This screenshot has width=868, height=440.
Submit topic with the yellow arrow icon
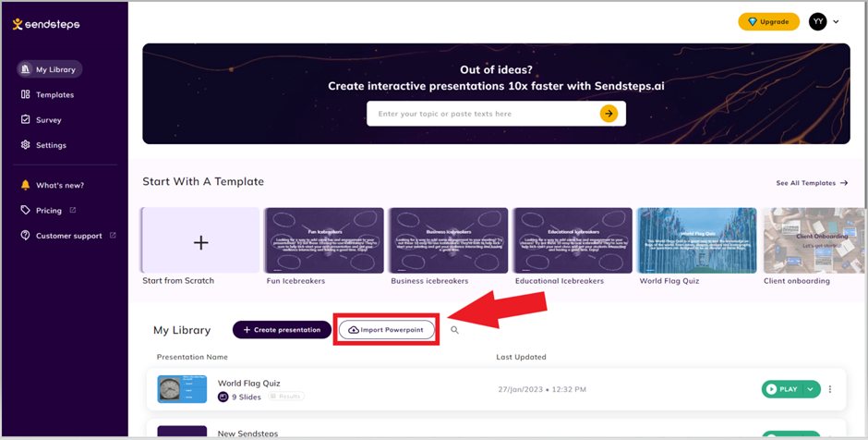pos(609,114)
